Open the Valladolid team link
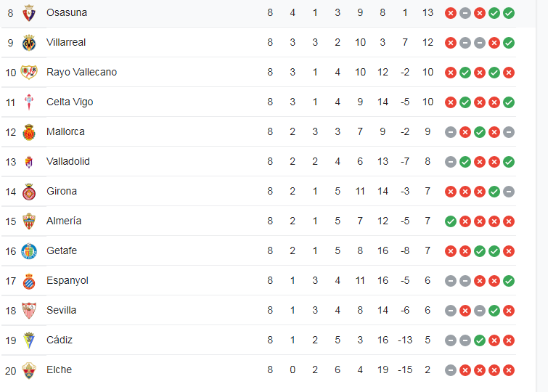Image resolution: width=548 pixels, height=392 pixels. tap(68, 161)
